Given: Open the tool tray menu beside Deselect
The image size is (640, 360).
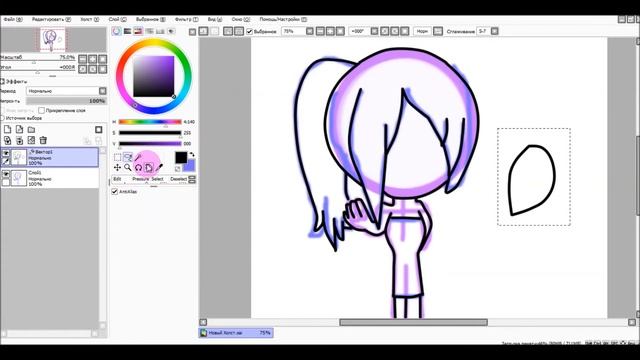Looking at the screenshot, I should tap(192, 179).
